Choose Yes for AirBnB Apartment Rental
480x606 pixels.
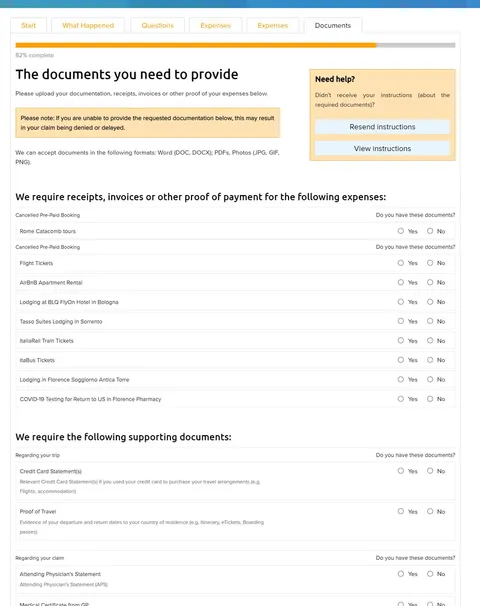click(401, 282)
